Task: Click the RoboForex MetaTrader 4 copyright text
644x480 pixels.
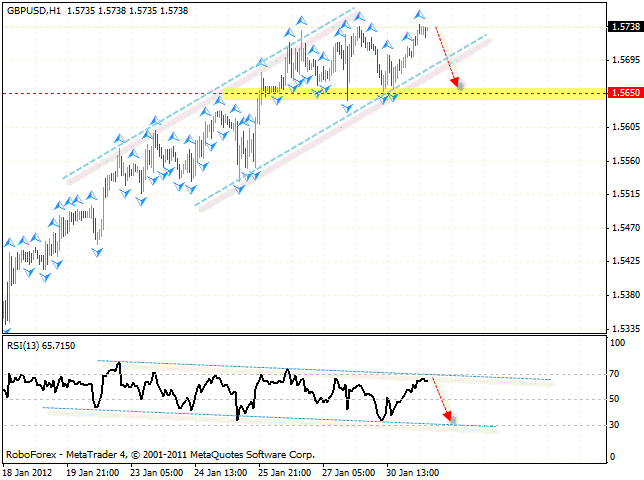Action: pos(161,455)
